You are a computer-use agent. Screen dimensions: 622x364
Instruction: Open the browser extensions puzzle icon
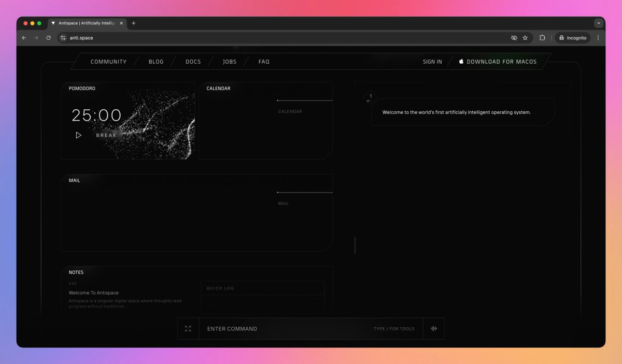coord(542,37)
